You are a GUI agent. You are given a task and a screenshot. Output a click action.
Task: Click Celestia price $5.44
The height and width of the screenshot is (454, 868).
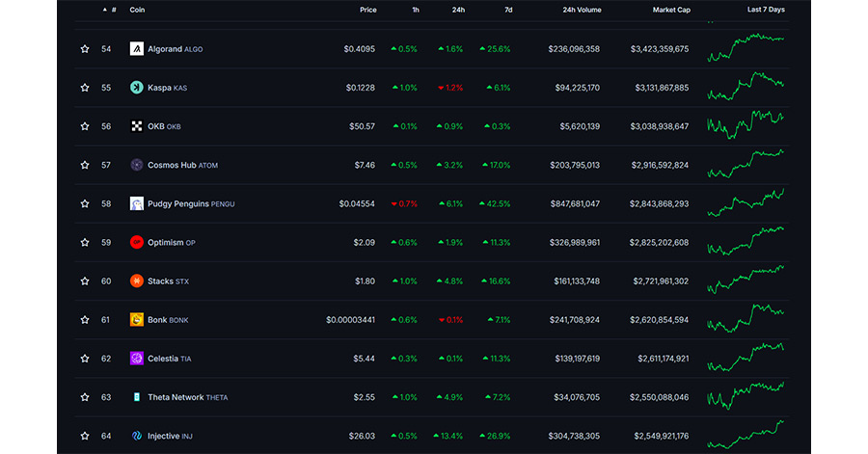365,359
